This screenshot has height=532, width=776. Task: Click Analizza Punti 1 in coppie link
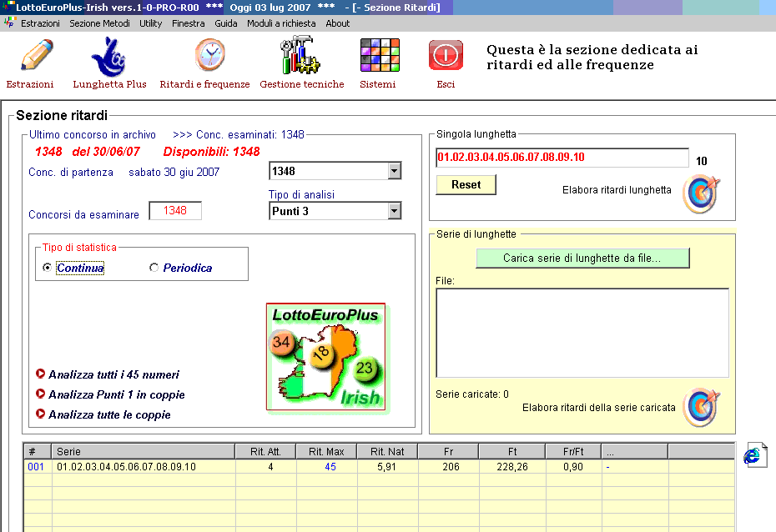point(116,394)
